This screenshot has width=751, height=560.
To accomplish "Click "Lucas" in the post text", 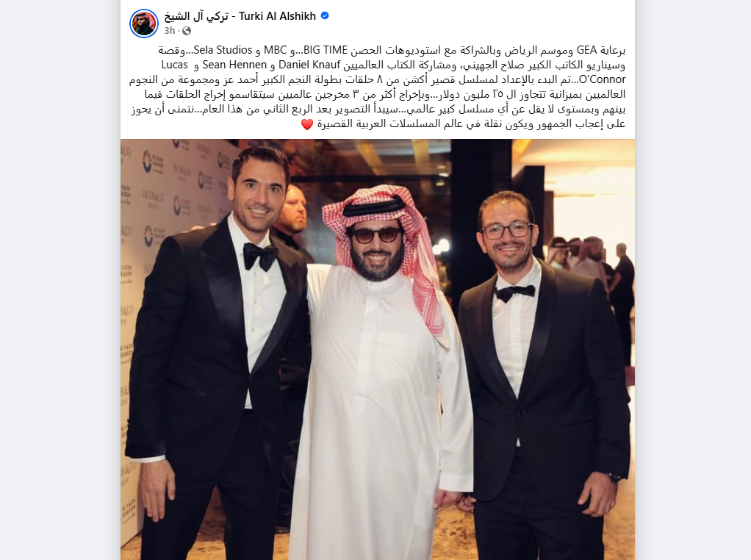I will [174, 65].
